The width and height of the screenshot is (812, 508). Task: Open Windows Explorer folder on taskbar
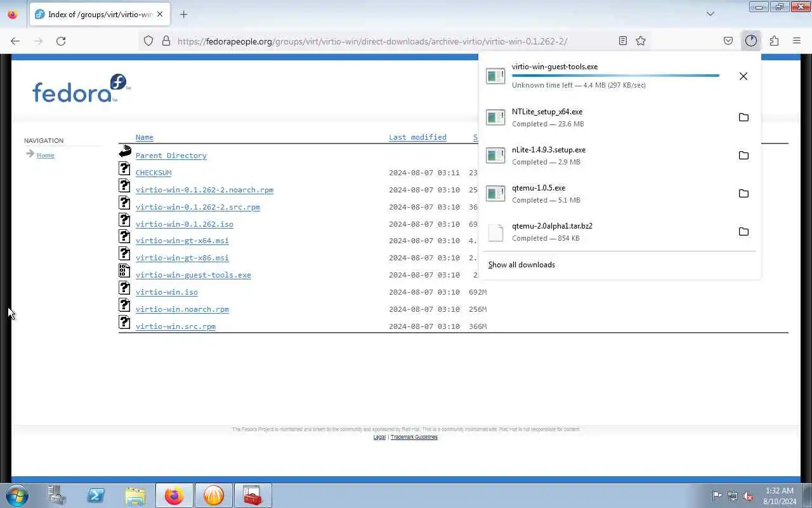[135, 495]
